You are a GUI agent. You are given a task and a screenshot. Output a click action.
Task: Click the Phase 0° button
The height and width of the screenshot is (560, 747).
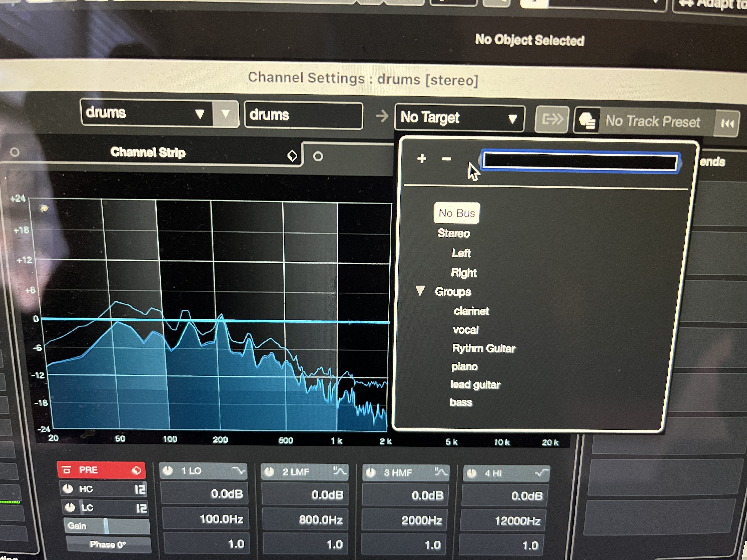tap(108, 544)
